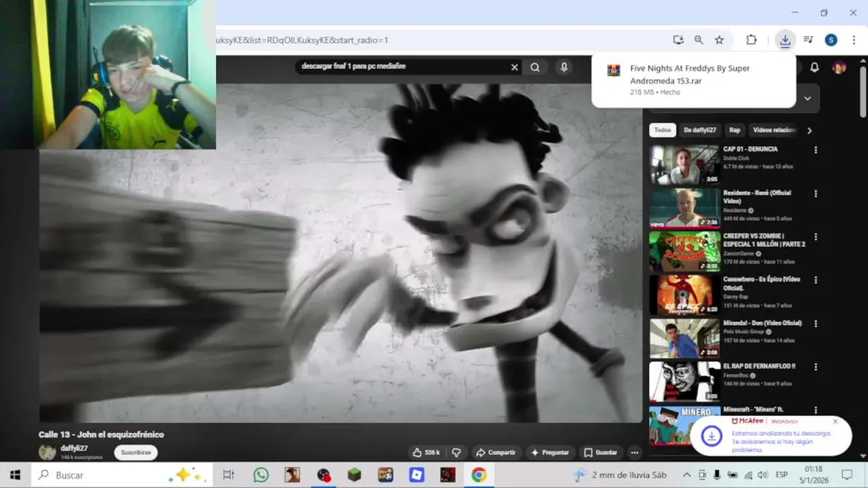Open WhatsApp from the taskbar

(261, 475)
